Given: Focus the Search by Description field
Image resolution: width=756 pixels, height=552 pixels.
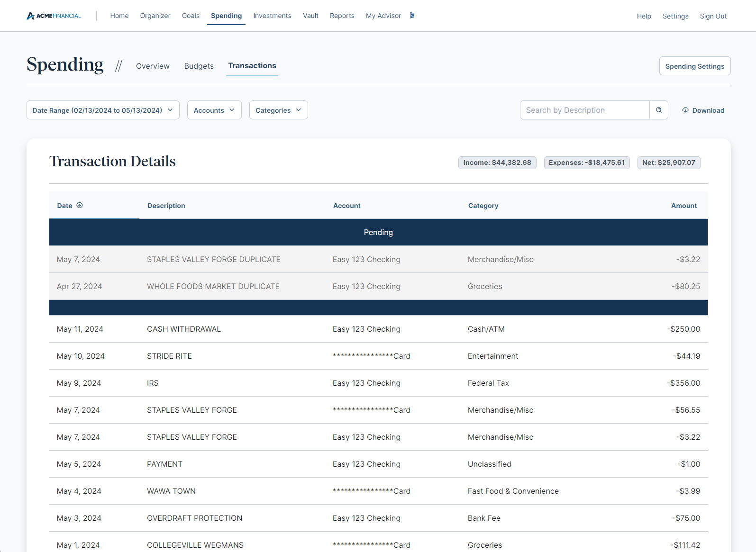Looking at the screenshot, I should [x=584, y=110].
